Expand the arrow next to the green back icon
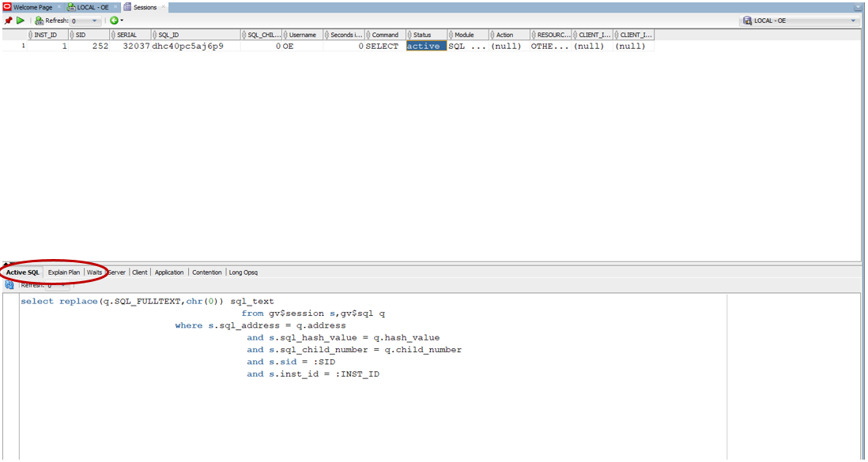 pos(122,21)
